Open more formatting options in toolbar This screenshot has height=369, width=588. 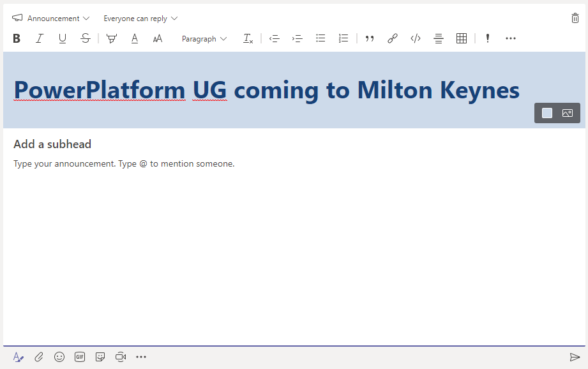tap(511, 38)
